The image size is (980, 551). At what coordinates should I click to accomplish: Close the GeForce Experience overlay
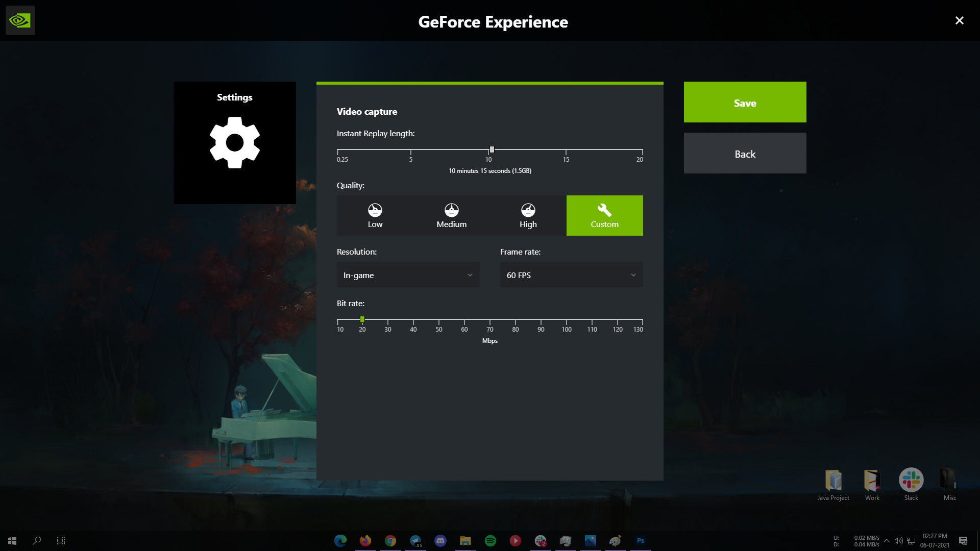tap(959, 20)
